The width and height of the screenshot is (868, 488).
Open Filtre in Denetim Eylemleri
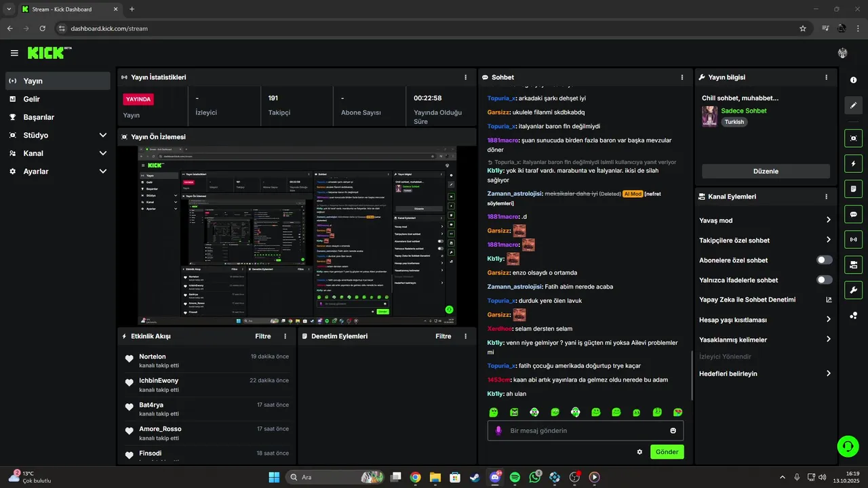pos(443,336)
